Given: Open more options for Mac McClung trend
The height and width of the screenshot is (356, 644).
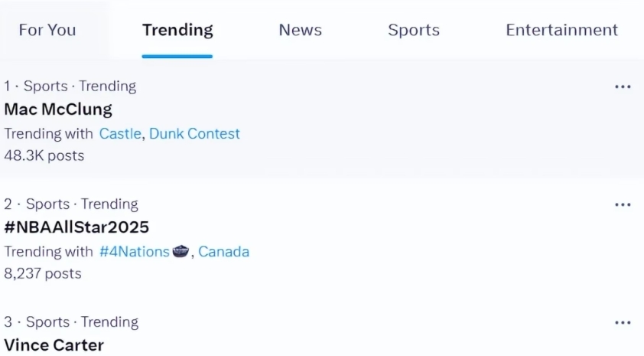Looking at the screenshot, I should click(623, 87).
